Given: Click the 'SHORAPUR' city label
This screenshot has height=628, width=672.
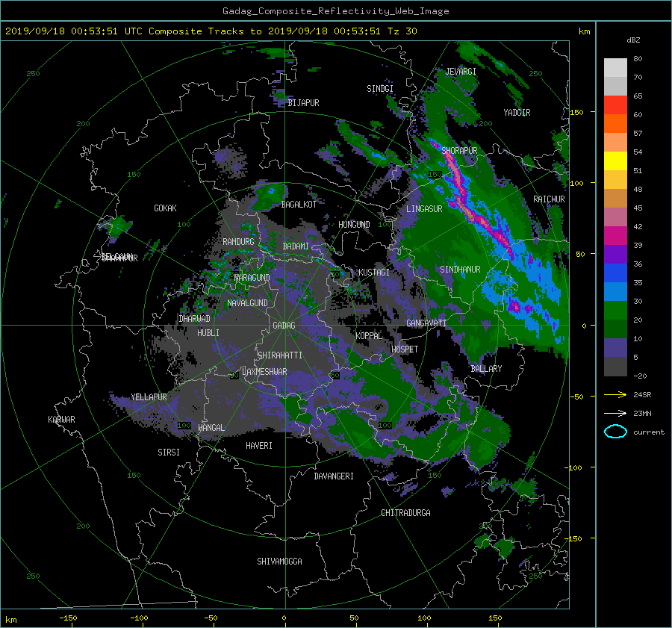Looking at the screenshot, I should point(459,151).
